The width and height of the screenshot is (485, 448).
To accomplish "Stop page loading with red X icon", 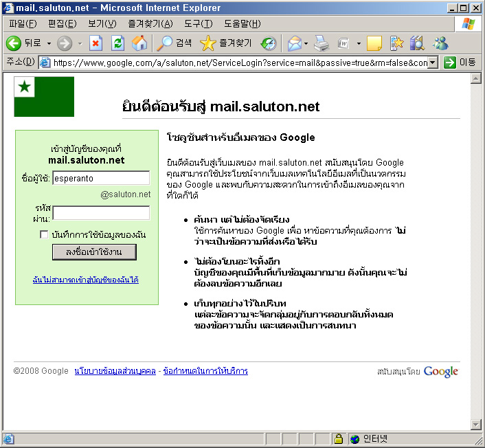I will 95,43.
